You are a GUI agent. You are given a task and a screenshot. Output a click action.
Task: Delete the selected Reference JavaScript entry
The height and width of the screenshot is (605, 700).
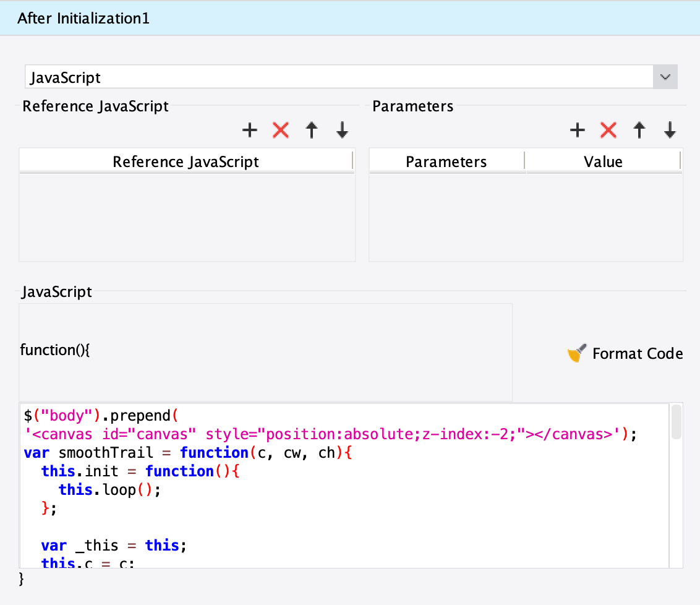point(281,131)
